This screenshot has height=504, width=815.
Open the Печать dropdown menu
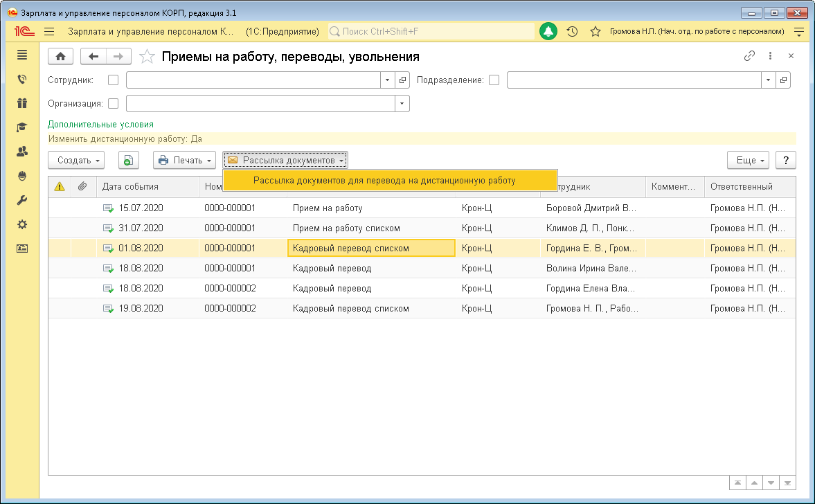click(184, 161)
